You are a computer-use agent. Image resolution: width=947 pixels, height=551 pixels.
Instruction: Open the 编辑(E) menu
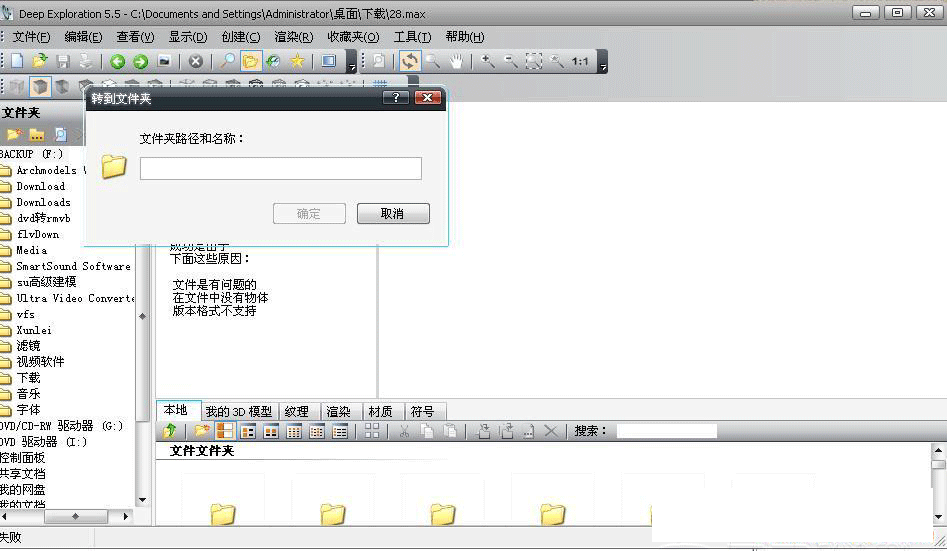click(x=83, y=37)
